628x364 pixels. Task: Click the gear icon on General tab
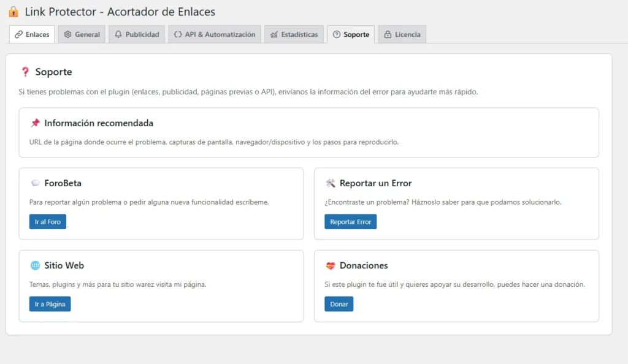(x=67, y=34)
